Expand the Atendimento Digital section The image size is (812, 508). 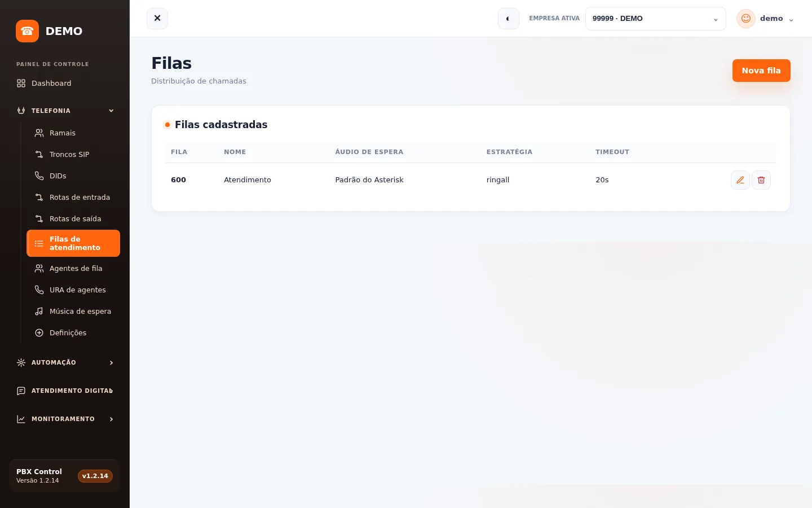tap(65, 391)
